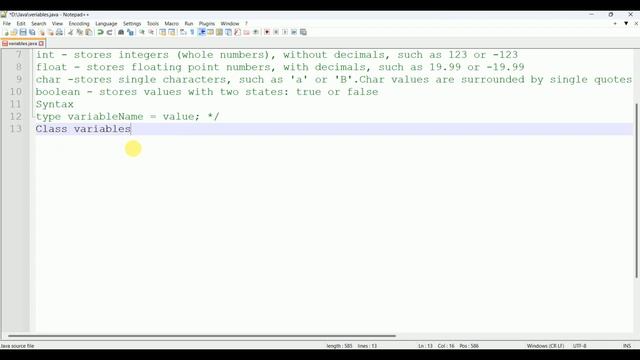Toggle show all characters icon
The image size is (640, 360).
[x=192, y=32]
